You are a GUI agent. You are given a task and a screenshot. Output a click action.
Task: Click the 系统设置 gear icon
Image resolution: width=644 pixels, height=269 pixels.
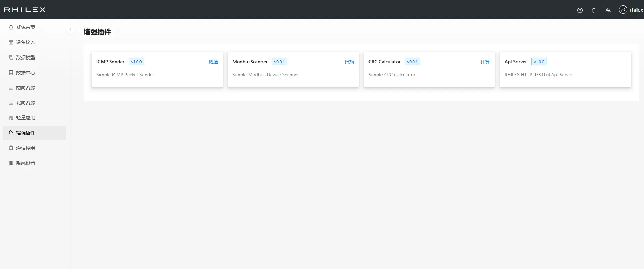coord(11,163)
